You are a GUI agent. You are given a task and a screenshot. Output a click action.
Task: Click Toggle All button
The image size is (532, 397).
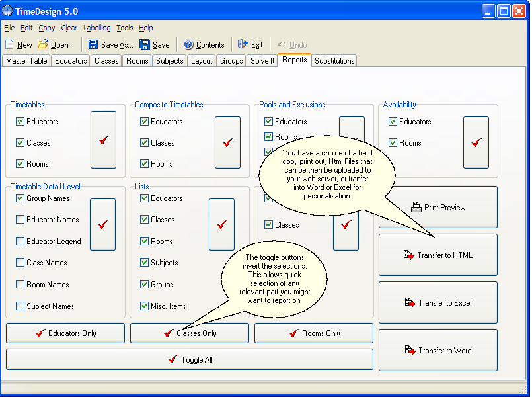[190, 359]
